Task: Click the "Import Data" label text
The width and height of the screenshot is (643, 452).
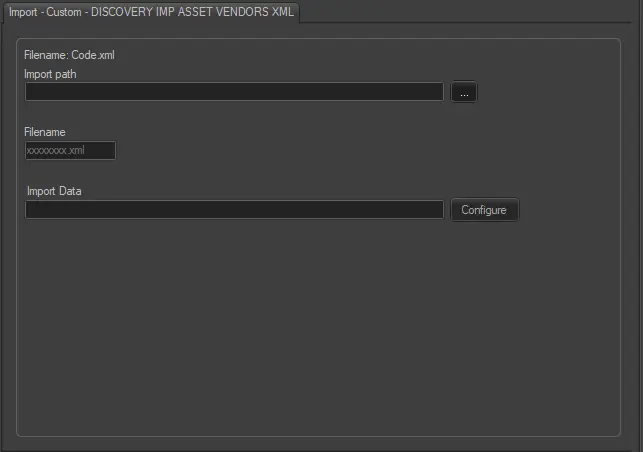Action: 54,191
